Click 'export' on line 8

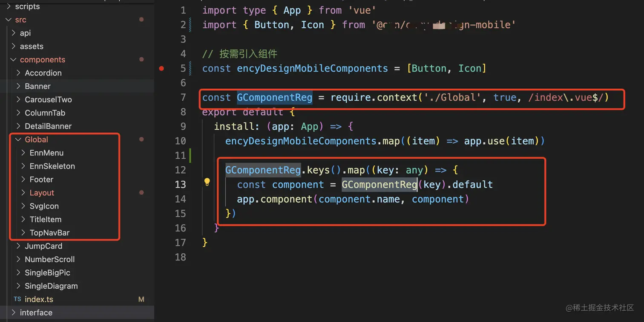tap(219, 112)
